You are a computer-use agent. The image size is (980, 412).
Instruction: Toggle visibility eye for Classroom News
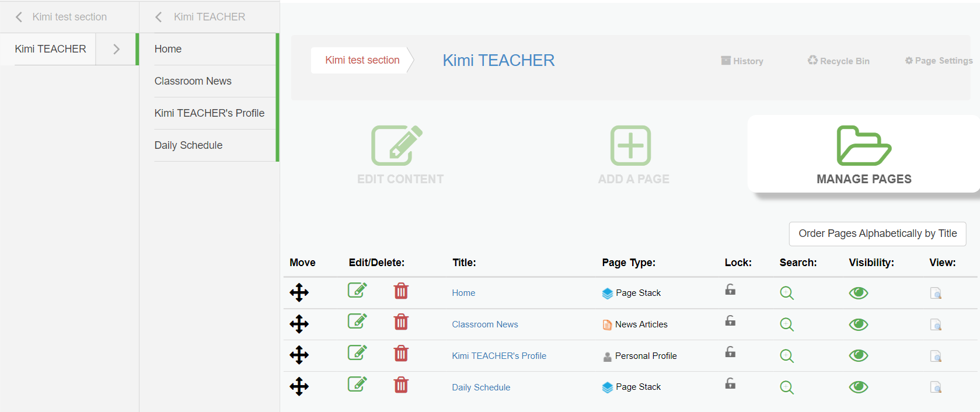click(x=859, y=324)
